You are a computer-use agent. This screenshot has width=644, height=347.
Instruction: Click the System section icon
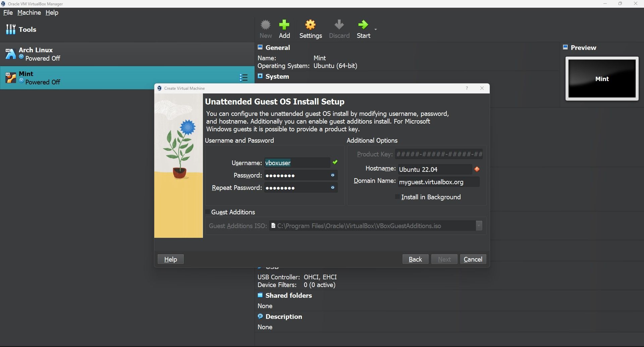pyautogui.click(x=260, y=76)
